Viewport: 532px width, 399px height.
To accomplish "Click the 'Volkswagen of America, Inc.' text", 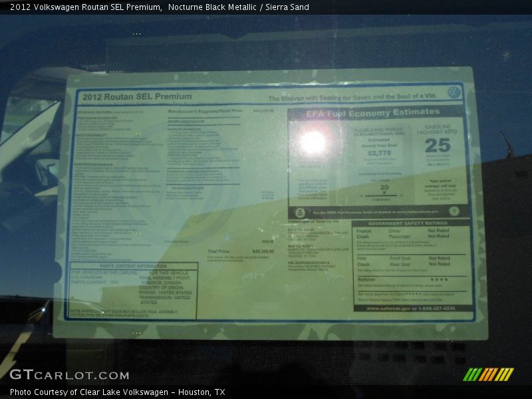I will coord(313,221).
